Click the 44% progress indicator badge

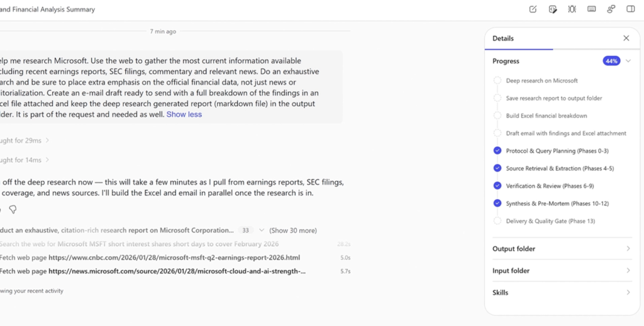click(611, 61)
